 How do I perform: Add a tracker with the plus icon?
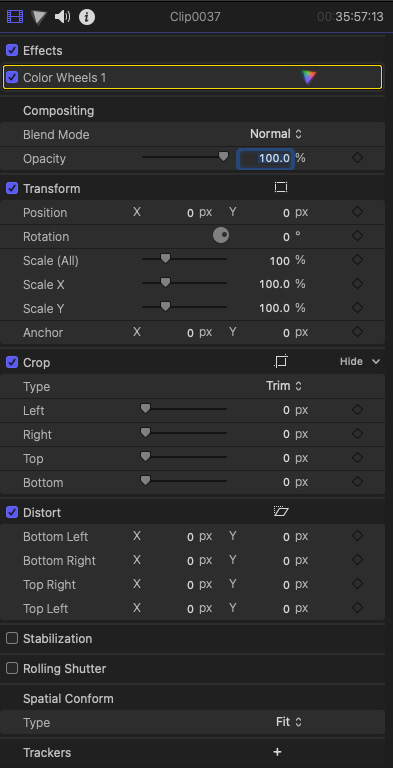click(x=277, y=752)
